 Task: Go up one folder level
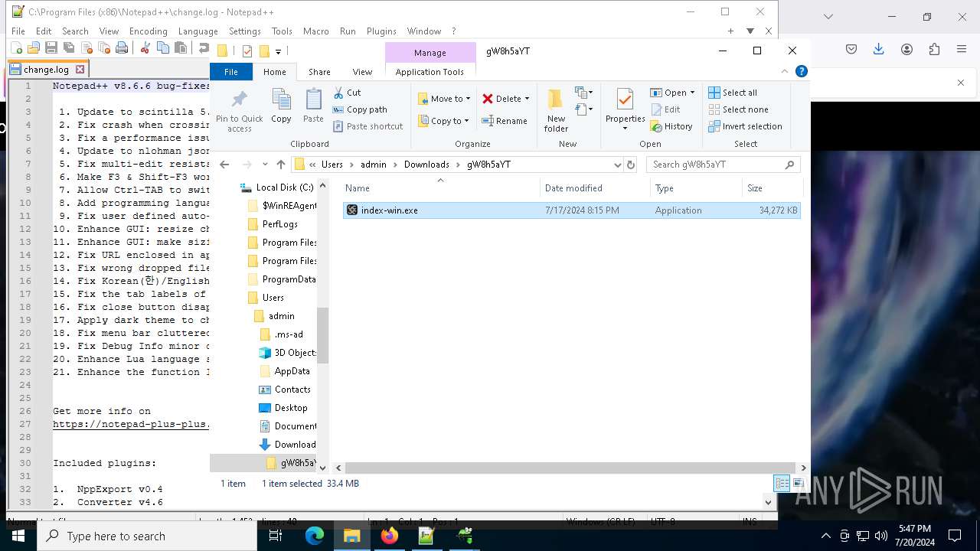point(281,165)
